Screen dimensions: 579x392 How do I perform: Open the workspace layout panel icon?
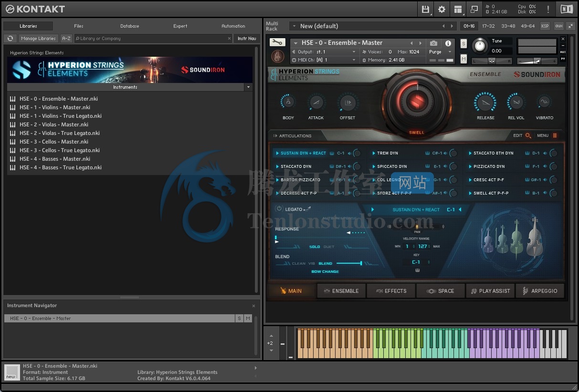point(458,9)
